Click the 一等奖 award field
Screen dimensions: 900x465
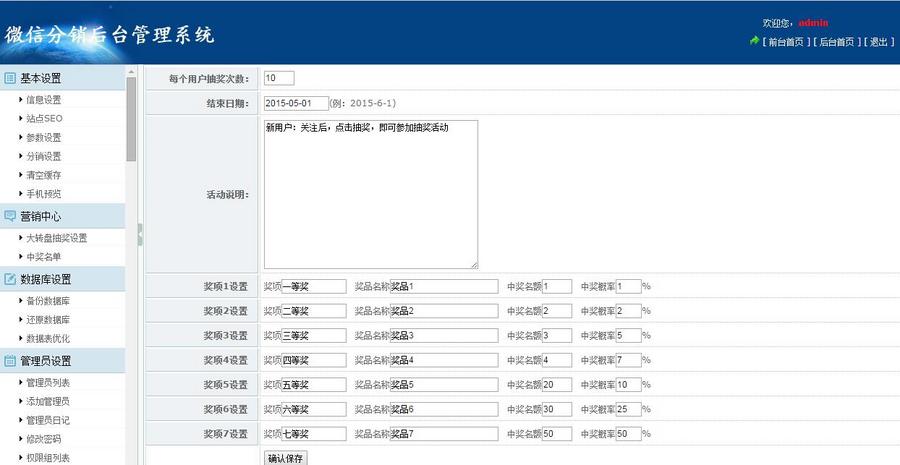(x=313, y=286)
